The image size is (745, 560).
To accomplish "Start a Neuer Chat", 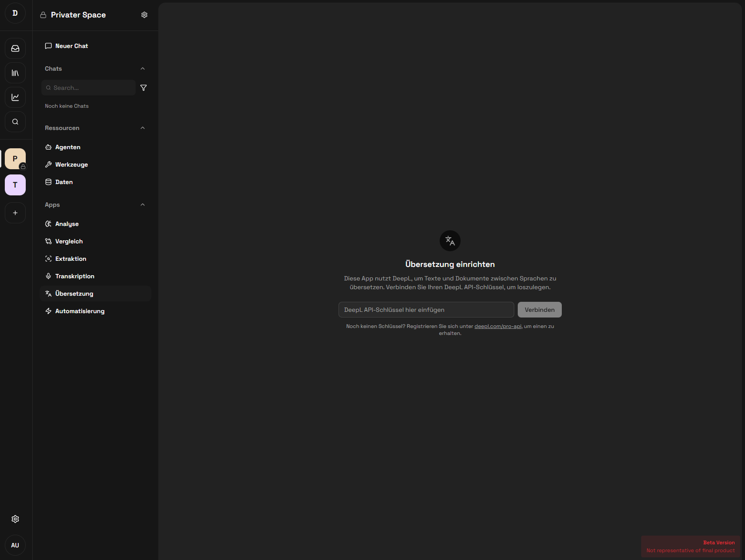I will pyautogui.click(x=96, y=46).
